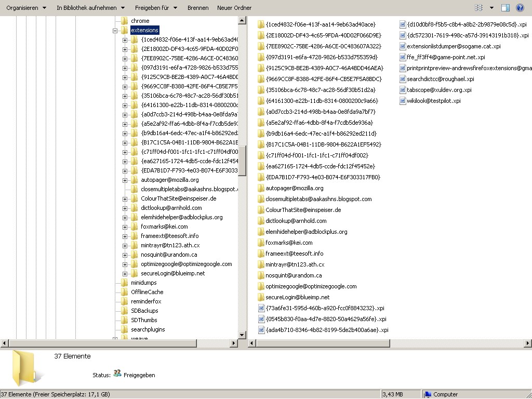Image resolution: width=532 pixels, height=399 pixels.
Task: Click tabscope@xuldev.org.xpi file icon
Action: point(403,90)
